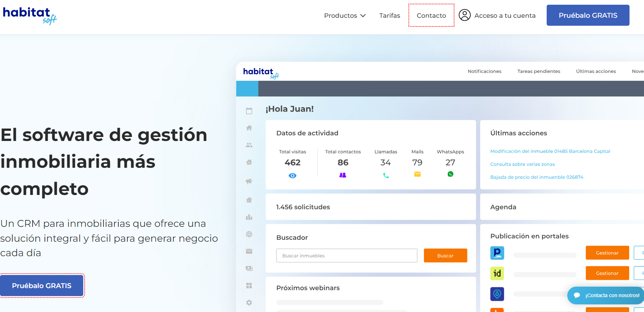Click the green id portal icon

point(497,273)
